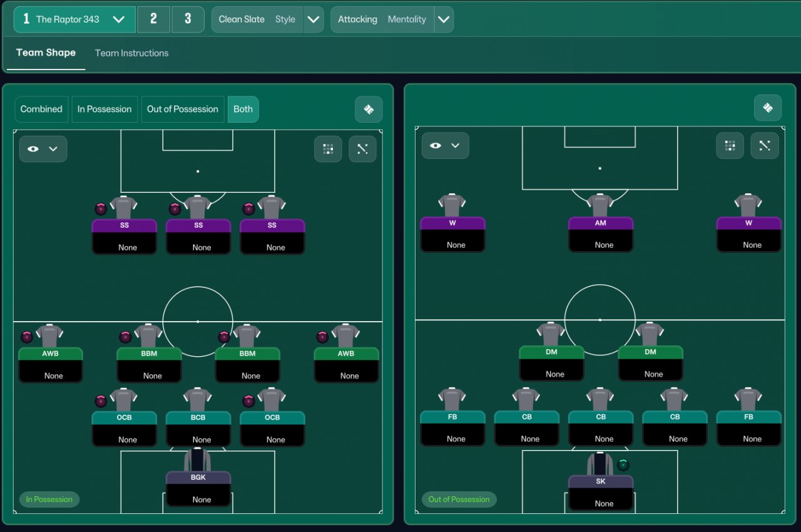Click the round role icon beside right SS
The height and width of the screenshot is (532, 801).
[248, 209]
